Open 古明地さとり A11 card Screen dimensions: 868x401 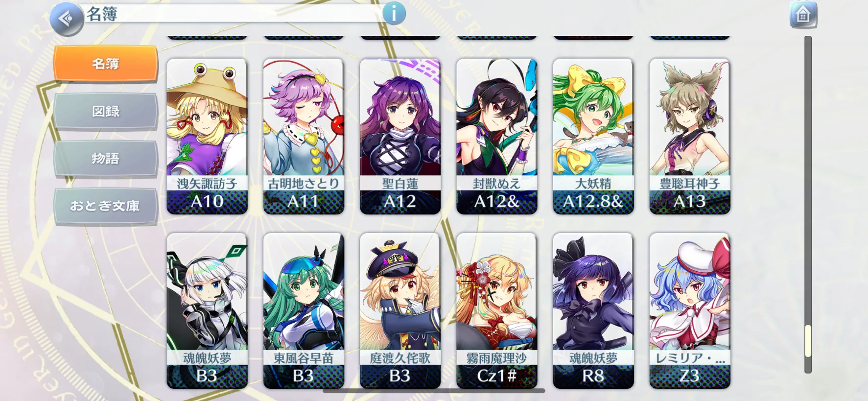[304, 137]
